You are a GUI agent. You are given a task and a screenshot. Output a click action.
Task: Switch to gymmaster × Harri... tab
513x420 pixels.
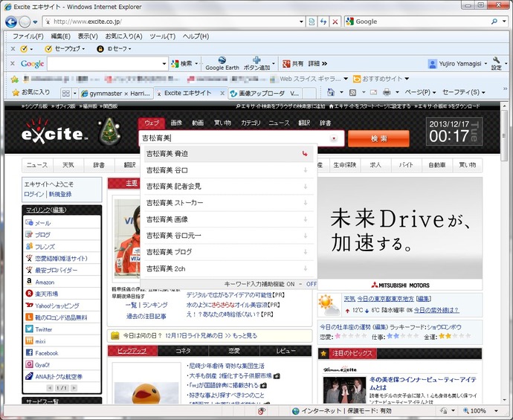pos(116,93)
